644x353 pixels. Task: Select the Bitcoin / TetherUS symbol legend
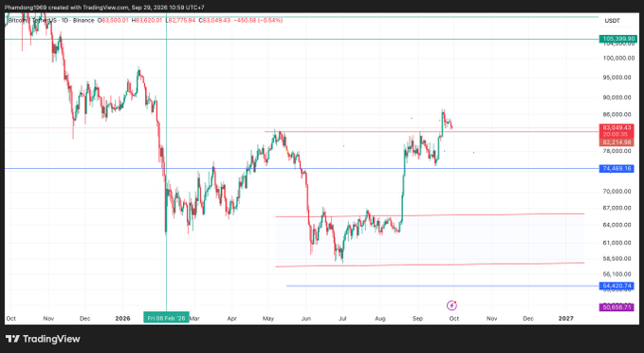[51, 20]
